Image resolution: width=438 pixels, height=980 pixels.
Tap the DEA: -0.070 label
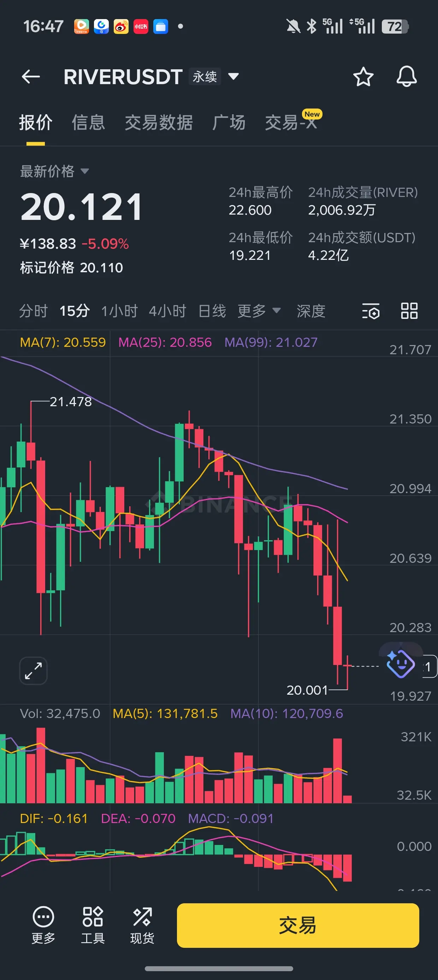(x=138, y=818)
